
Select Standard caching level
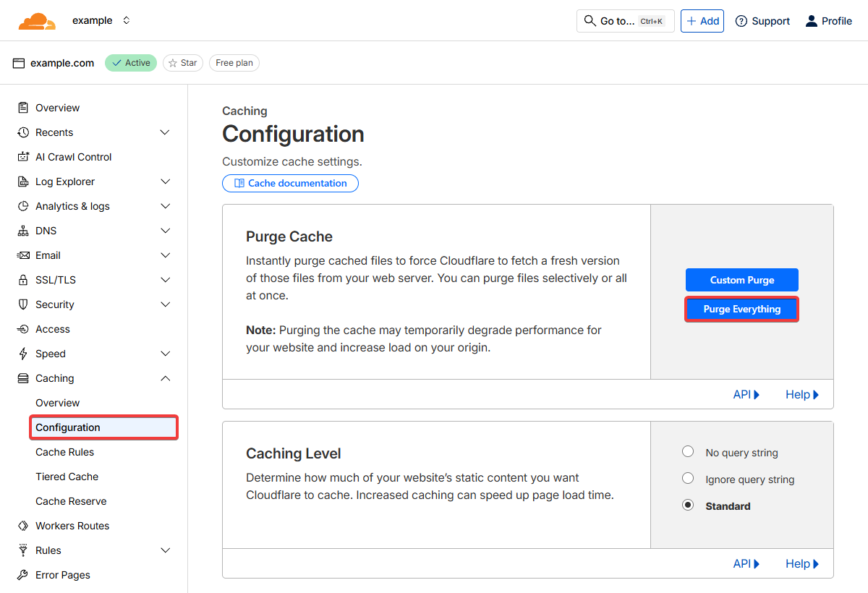click(x=688, y=505)
